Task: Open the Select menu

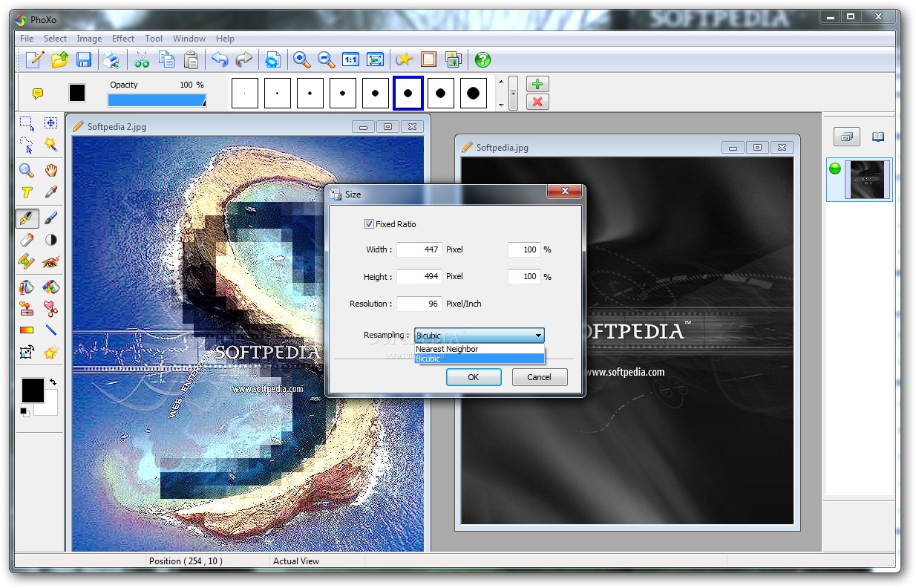Action: 55,39
